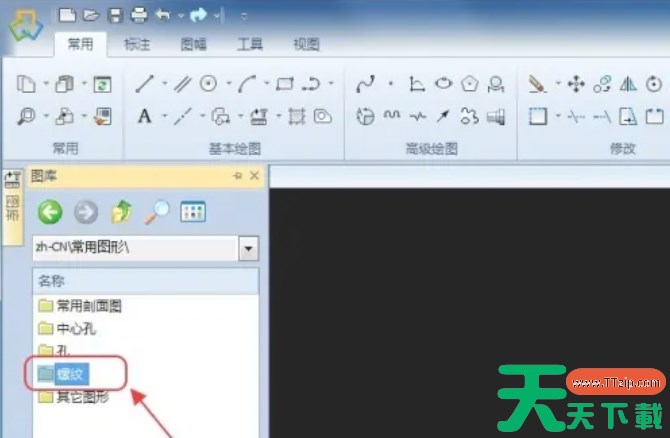Image resolution: width=670 pixels, height=438 pixels.
Task: Expand the Arc tool dropdown arrow
Action: 267,83
